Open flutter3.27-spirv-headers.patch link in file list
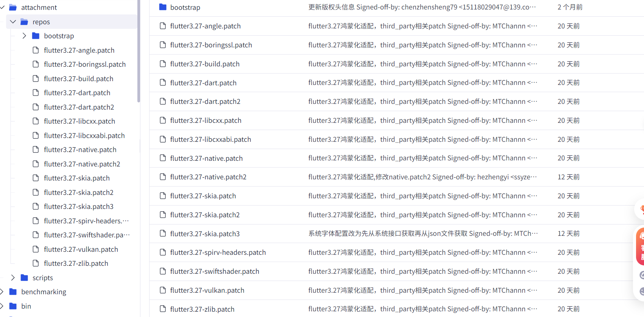644x317 pixels. (x=218, y=252)
